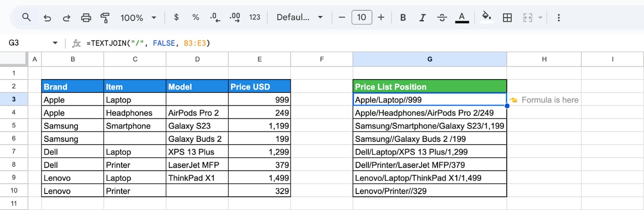Select cell containing Smartphone
The width and height of the screenshot is (644, 210).
[135, 126]
